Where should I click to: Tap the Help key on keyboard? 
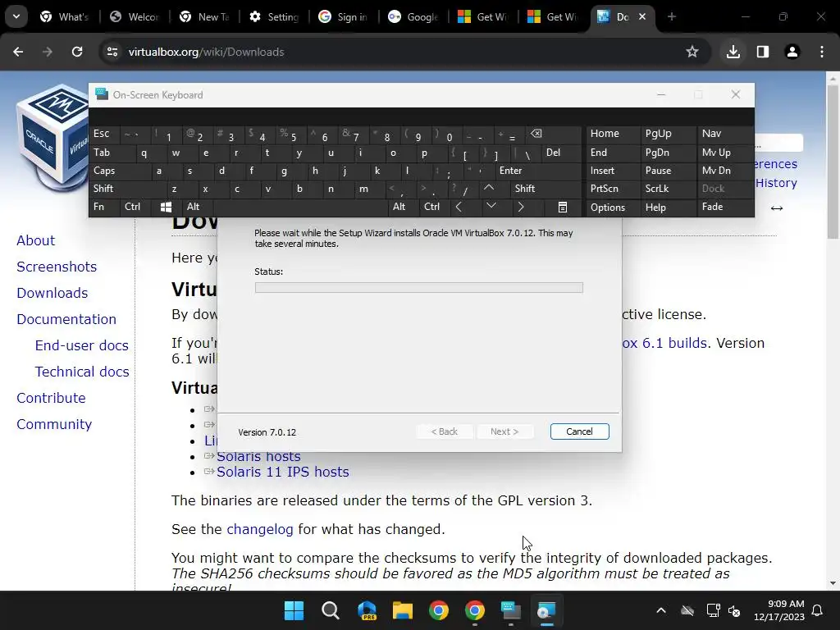(655, 208)
